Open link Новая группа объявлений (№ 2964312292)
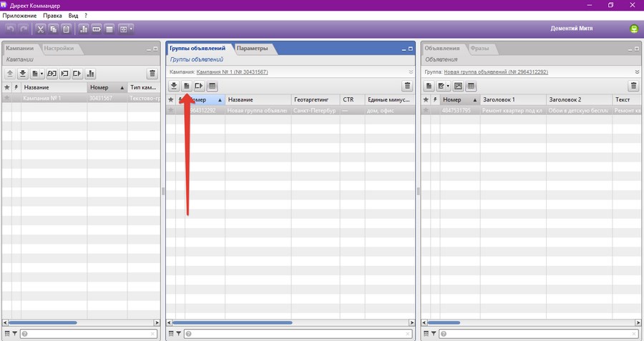This screenshot has width=644, height=341. click(x=496, y=71)
